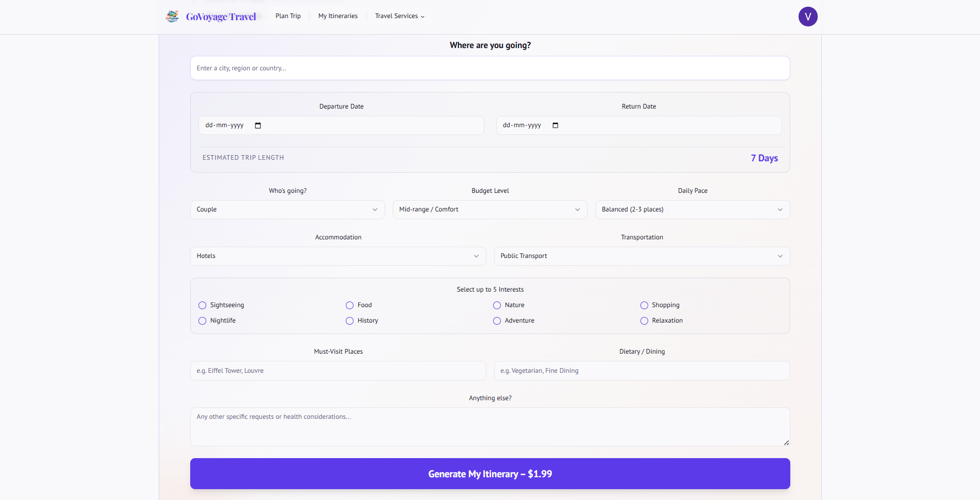Select the Relaxation interest
Screen dimensions: 980x500
645,321
